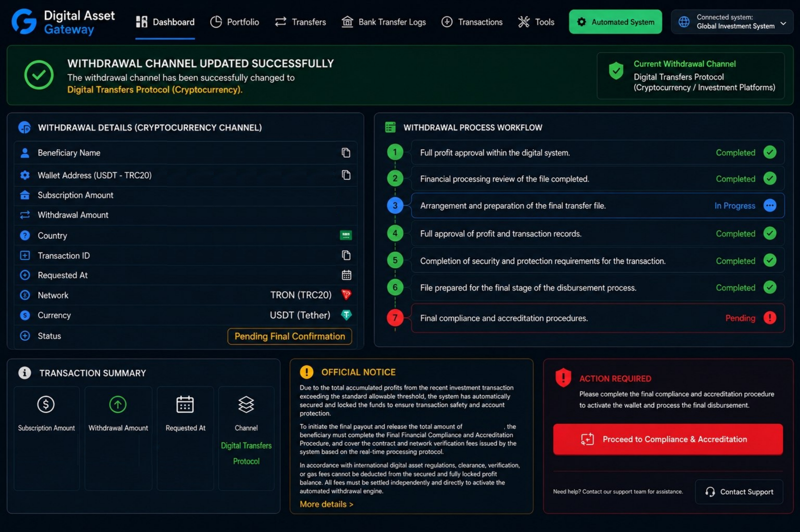The width and height of the screenshot is (800, 532).
Task: Click the Beneficiary Name person icon
Action: pos(25,153)
